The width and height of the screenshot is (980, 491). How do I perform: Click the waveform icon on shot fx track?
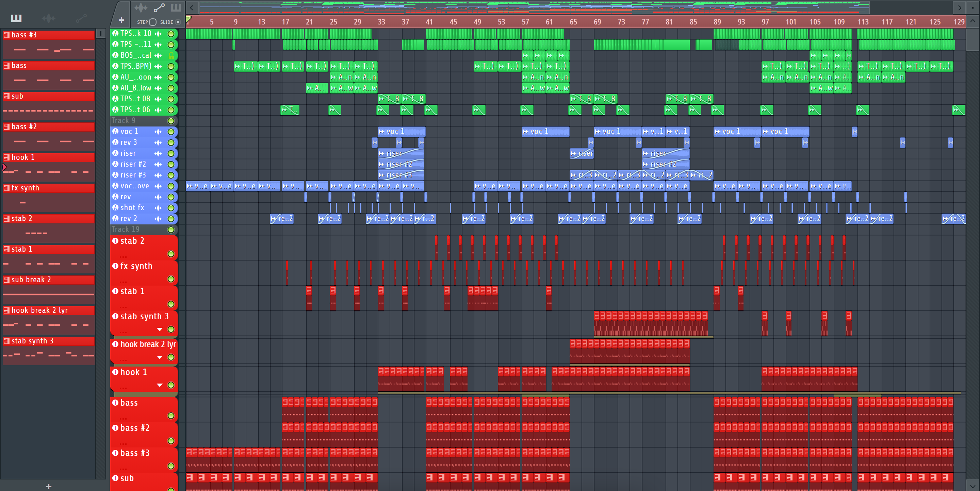[x=158, y=208]
